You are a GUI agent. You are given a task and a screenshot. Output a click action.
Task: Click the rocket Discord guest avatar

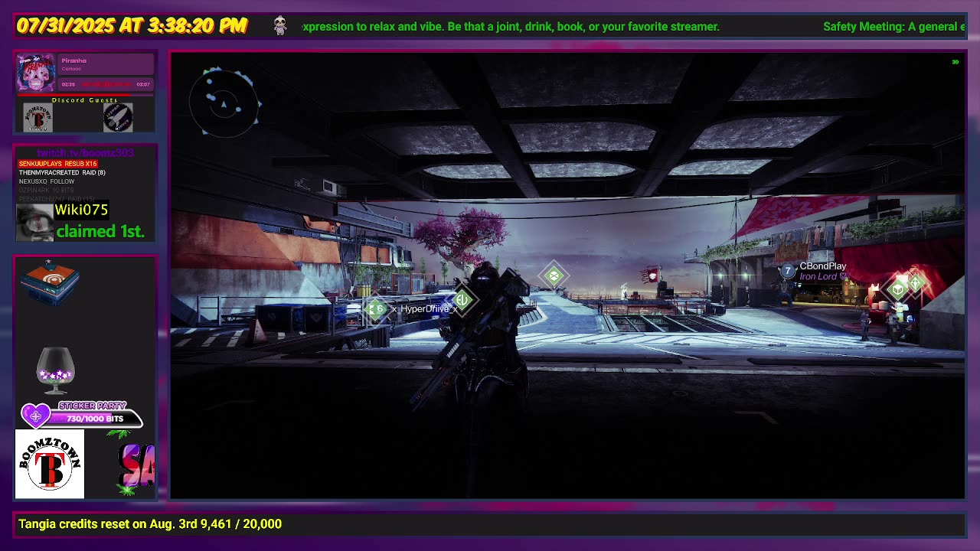click(118, 118)
